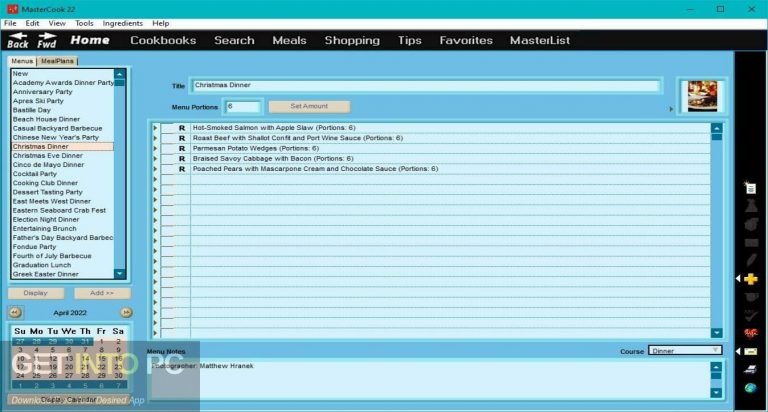
Task: Open the Help menu
Action: pos(160,23)
